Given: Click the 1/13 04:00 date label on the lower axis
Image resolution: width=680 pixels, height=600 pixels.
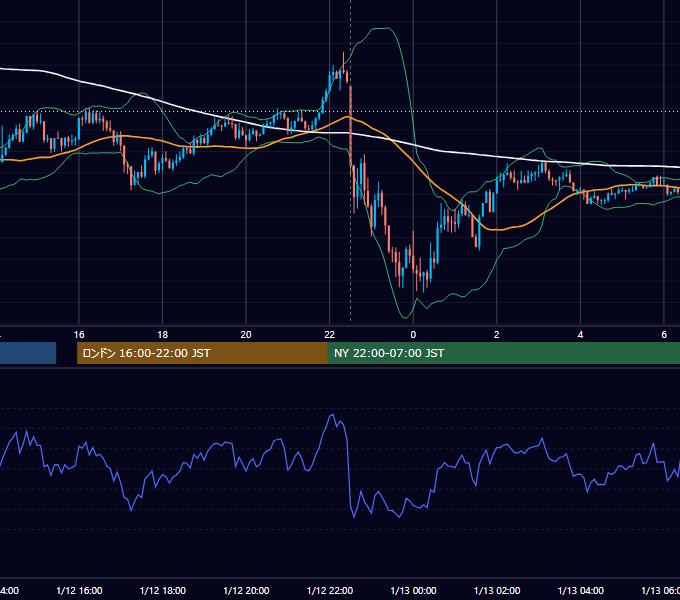Looking at the screenshot, I should pyautogui.click(x=581, y=590).
